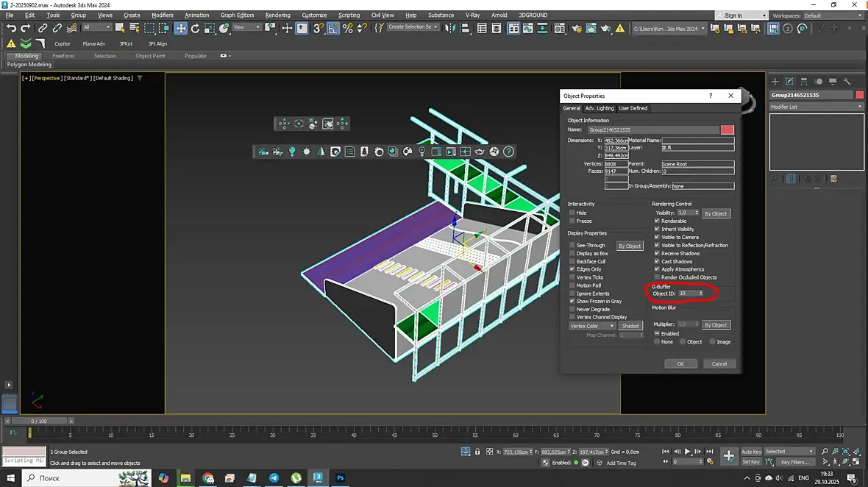Click the Angle Snap toggle icon
868x487 pixels.
pos(333,28)
